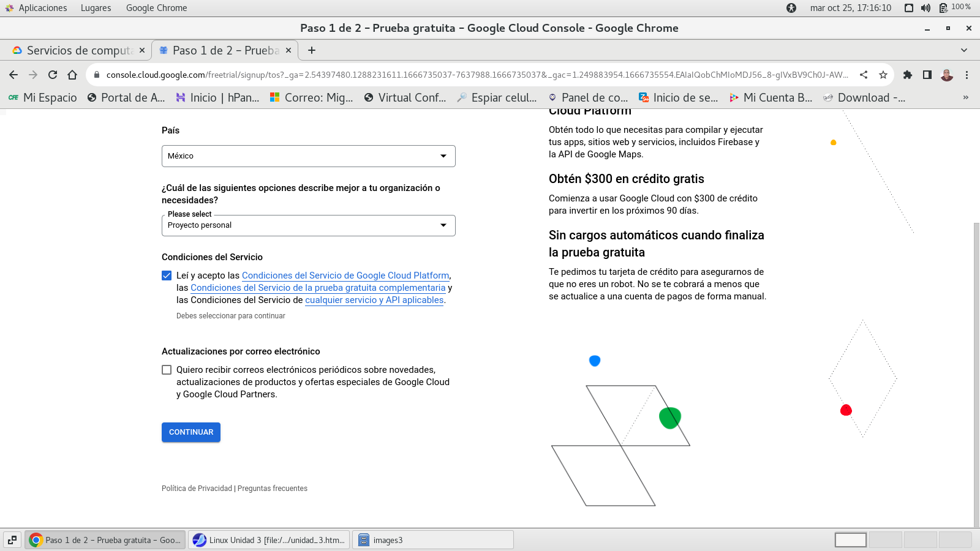
Task: Open the Política de Privacidad link
Action: coord(197,489)
